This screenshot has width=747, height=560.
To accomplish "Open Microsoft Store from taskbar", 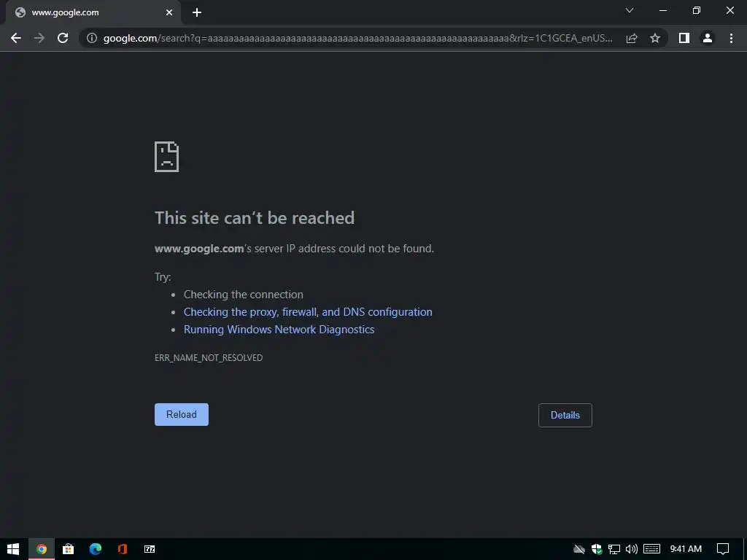I will tap(68, 549).
